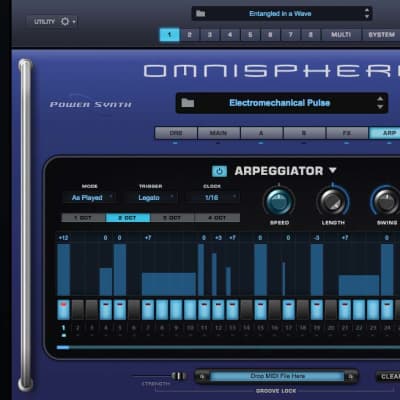Open the layer A tab

pyautogui.click(x=261, y=133)
